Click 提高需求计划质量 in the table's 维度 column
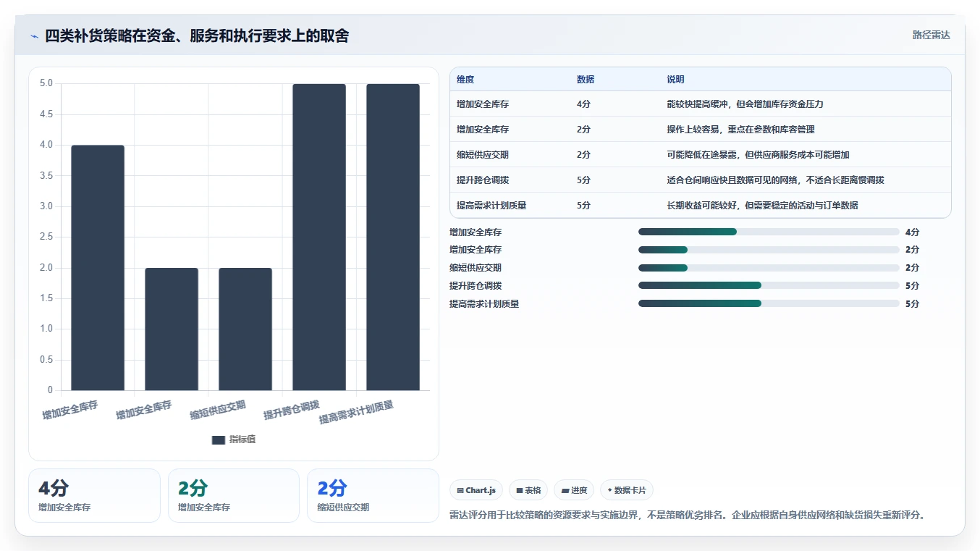This screenshot has width=980, height=551. point(491,206)
